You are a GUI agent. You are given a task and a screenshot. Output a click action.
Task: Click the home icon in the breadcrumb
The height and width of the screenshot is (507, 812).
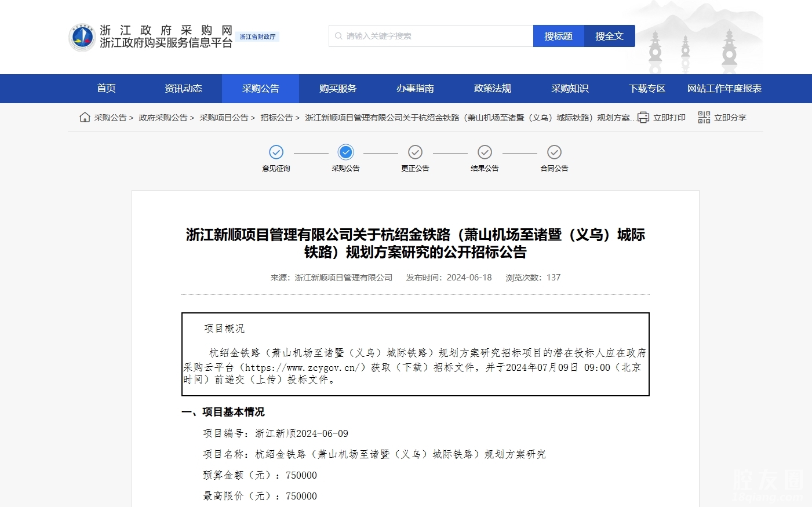[x=85, y=118]
